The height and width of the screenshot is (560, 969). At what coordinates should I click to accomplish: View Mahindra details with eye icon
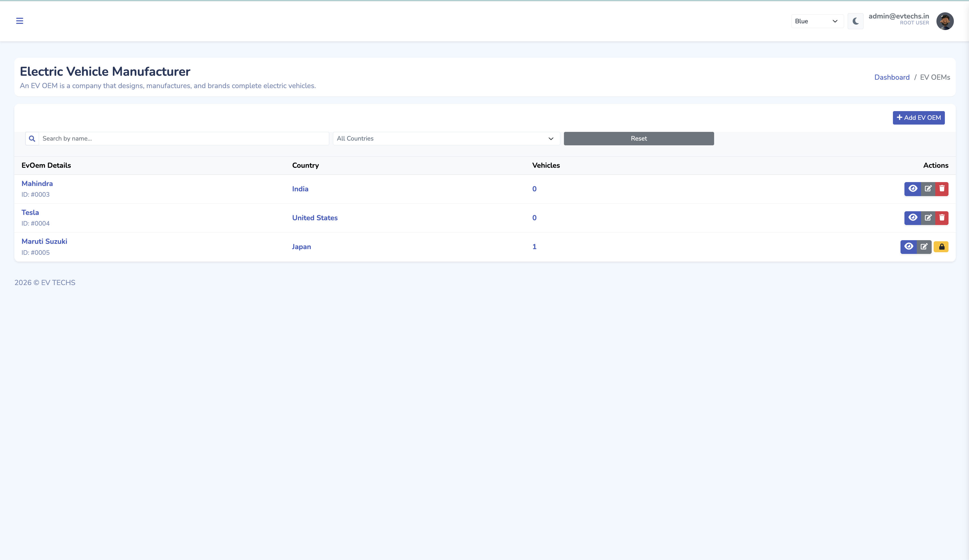tap(913, 189)
